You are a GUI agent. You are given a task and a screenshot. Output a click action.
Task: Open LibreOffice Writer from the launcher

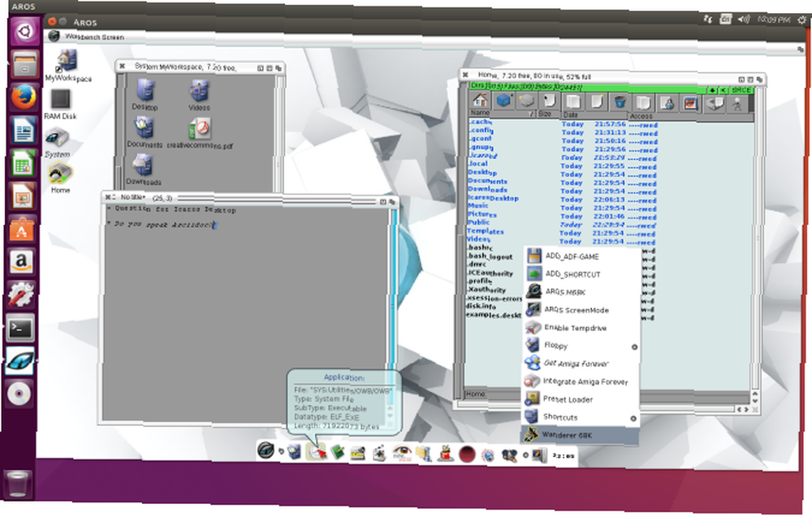click(x=24, y=129)
